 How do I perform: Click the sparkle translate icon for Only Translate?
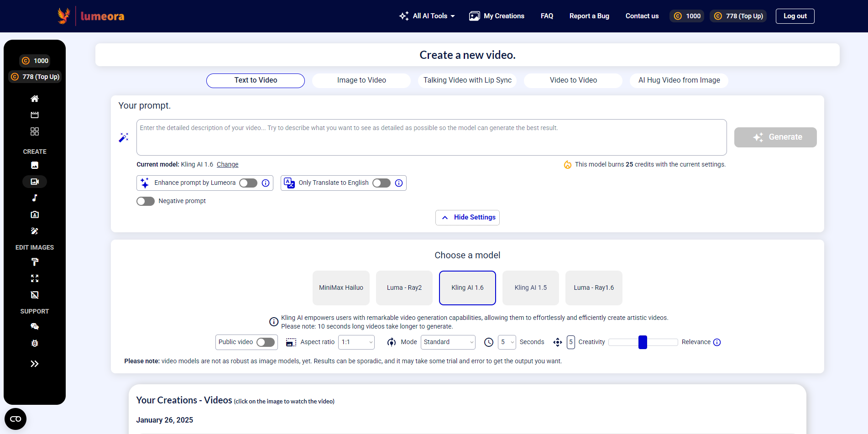[289, 183]
